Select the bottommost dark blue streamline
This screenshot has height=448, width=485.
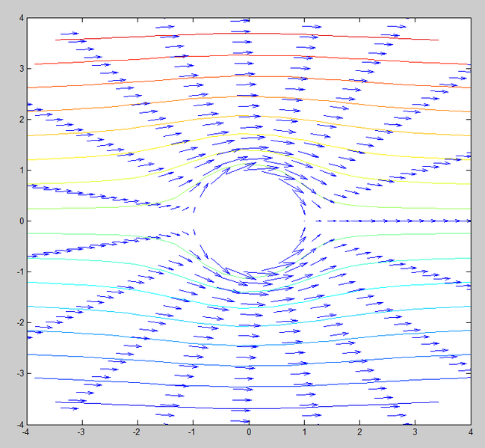click(249, 408)
